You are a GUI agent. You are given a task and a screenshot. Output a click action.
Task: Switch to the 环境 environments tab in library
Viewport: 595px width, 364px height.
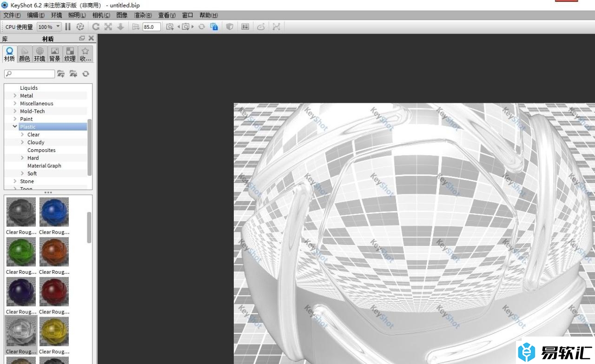tap(40, 54)
